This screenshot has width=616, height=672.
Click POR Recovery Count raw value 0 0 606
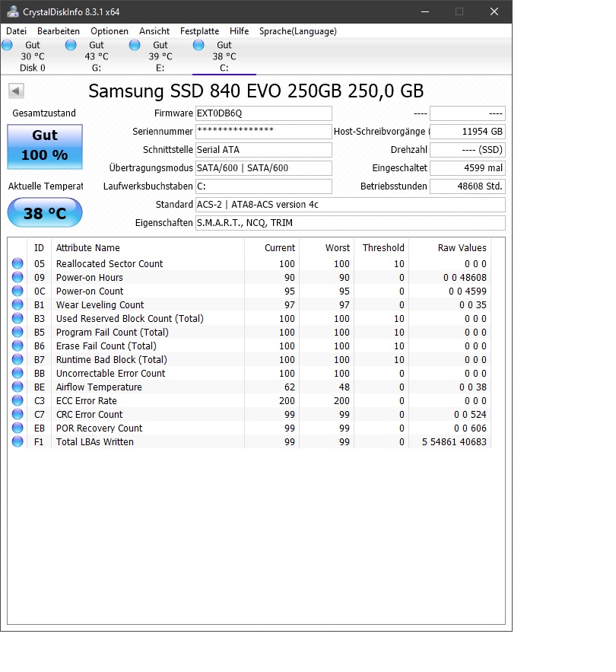click(x=470, y=428)
